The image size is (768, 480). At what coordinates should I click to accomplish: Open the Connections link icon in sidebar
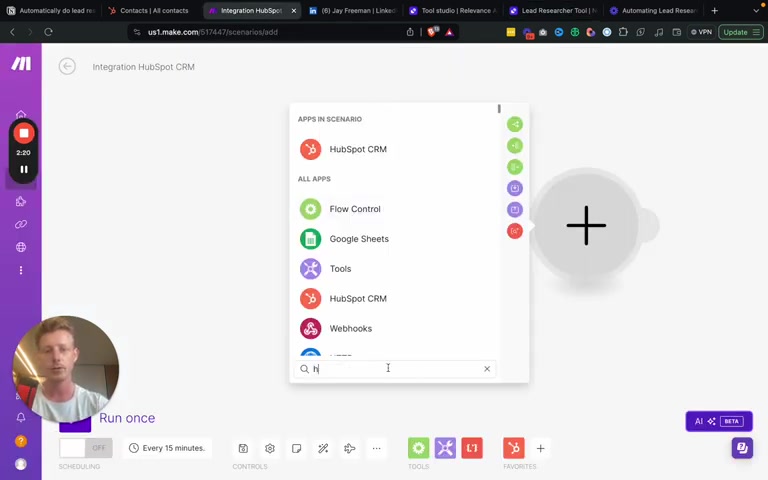(21, 224)
